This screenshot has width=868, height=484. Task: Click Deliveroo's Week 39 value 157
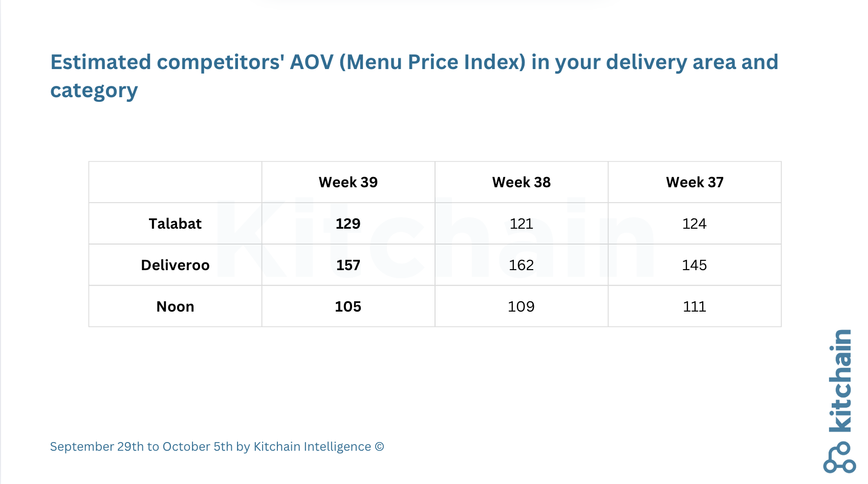pyautogui.click(x=348, y=265)
